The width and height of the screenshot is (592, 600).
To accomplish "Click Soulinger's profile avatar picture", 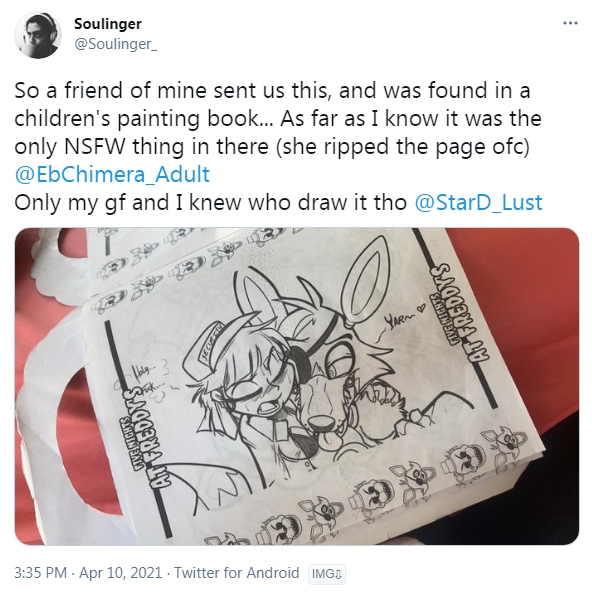I will (x=38, y=35).
